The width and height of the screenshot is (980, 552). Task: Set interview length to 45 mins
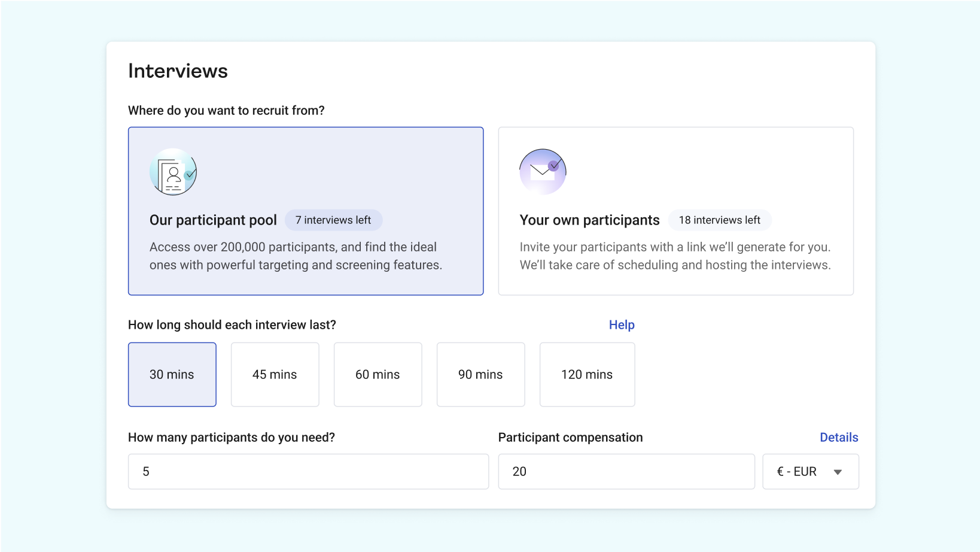point(275,375)
